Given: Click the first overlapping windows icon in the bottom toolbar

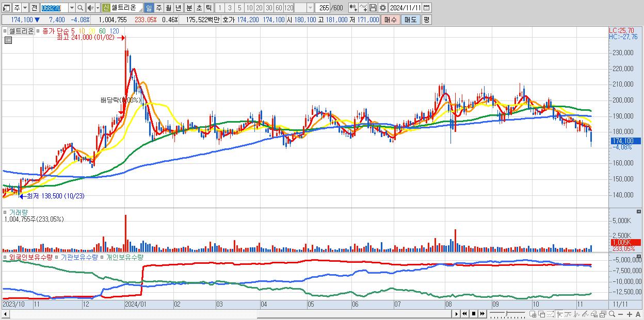Looking at the screenshot, I should point(533,314).
